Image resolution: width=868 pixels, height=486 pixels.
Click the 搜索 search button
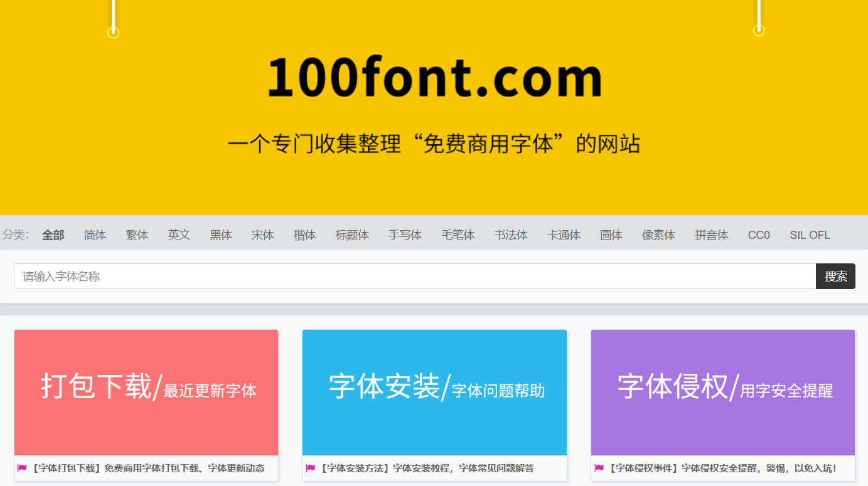click(835, 277)
